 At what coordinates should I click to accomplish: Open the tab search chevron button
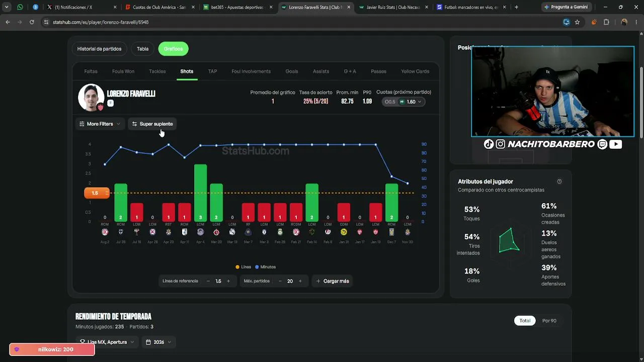(7, 7)
